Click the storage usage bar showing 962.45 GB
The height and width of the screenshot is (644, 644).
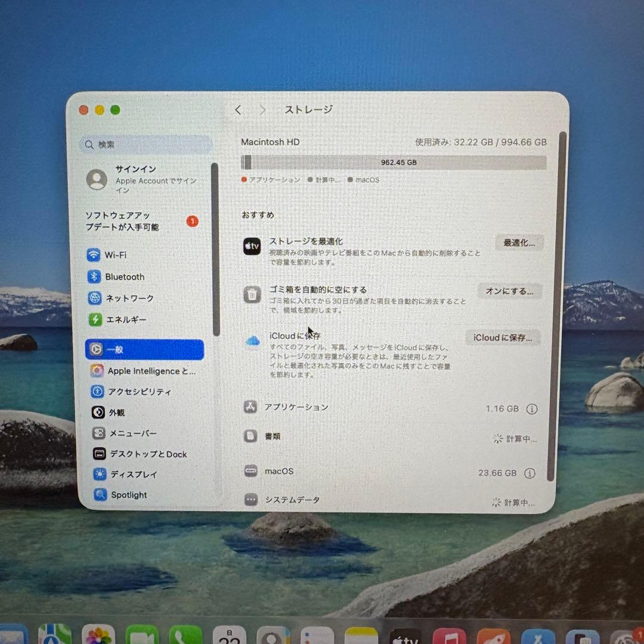coord(394,162)
